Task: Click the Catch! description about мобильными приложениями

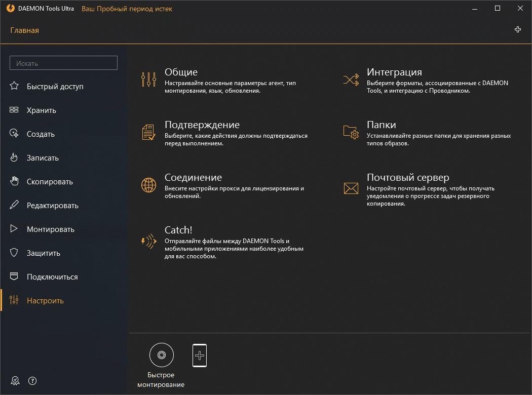Action: tap(234, 249)
